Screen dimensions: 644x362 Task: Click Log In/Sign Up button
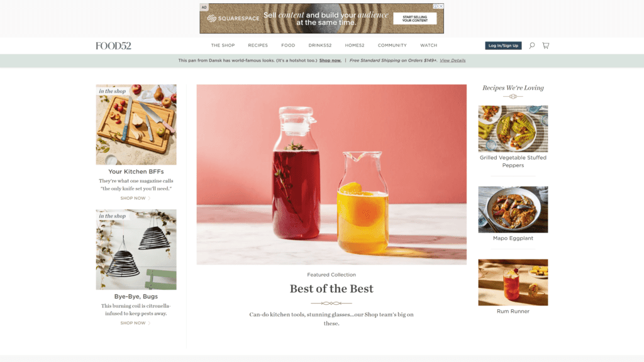tap(503, 45)
